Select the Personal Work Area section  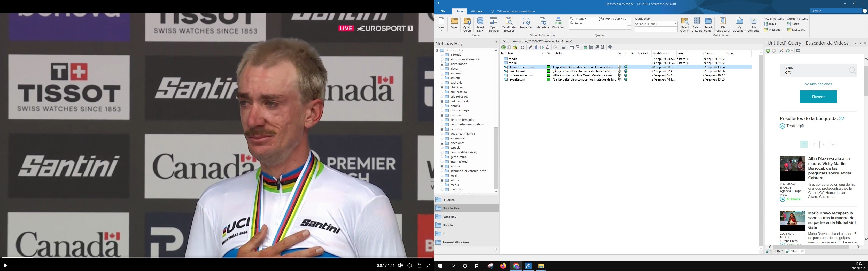[x=466, y=242]
